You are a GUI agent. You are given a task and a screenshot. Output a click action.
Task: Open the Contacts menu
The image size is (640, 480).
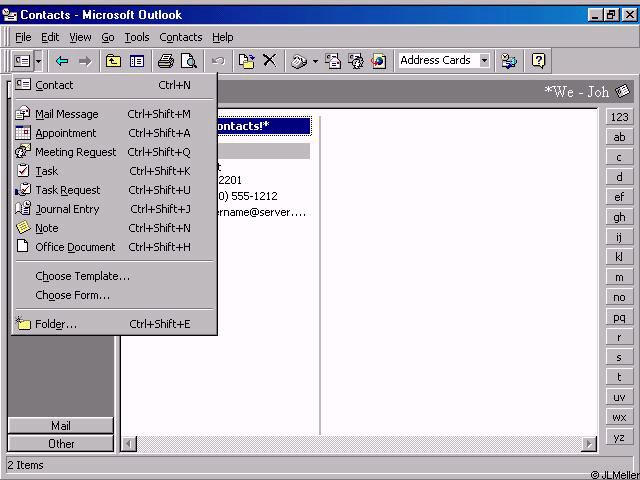click(x=181, y=37)
